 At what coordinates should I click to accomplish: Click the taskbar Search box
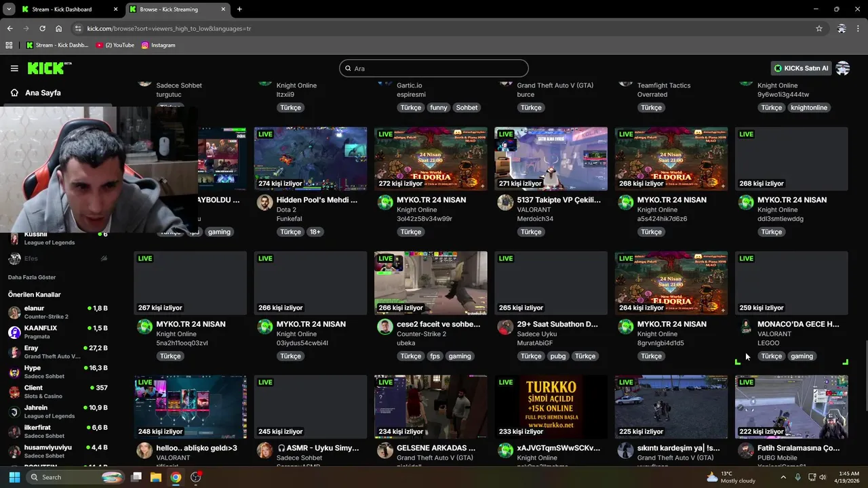[75, 477]
